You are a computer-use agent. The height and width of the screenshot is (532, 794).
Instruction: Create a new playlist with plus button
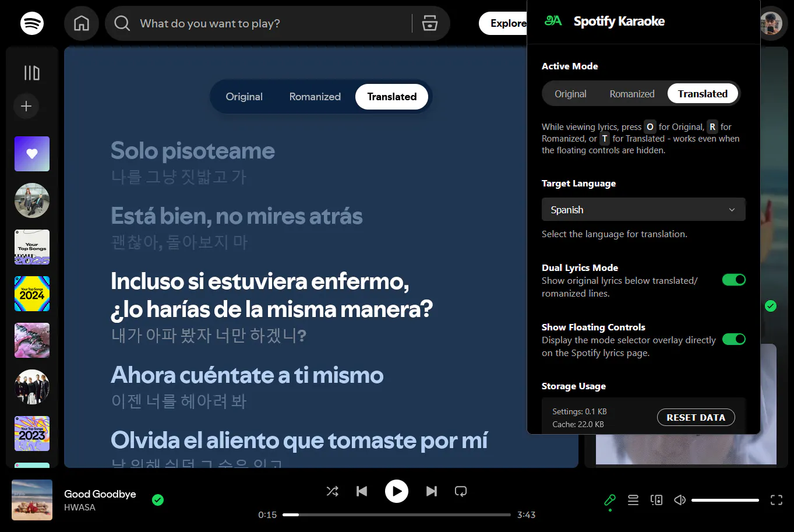(x=26, y=106)
